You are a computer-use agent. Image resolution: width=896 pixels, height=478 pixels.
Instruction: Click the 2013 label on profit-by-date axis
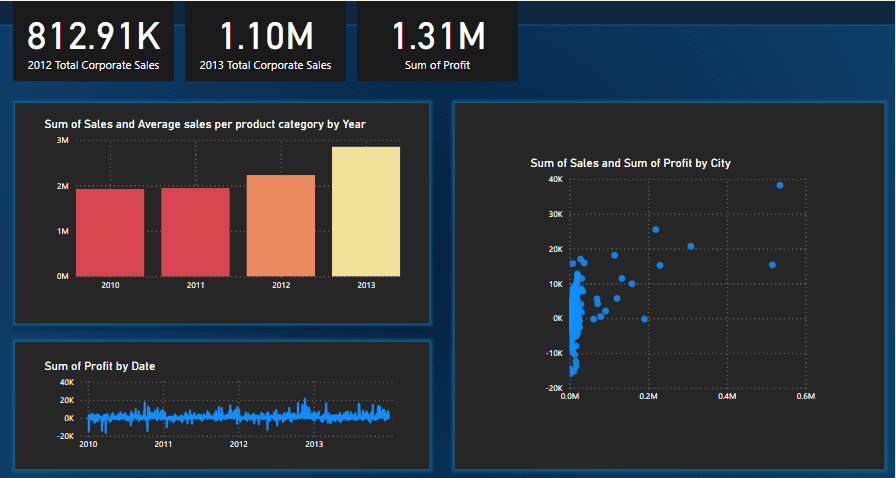[x=314, y=444]
